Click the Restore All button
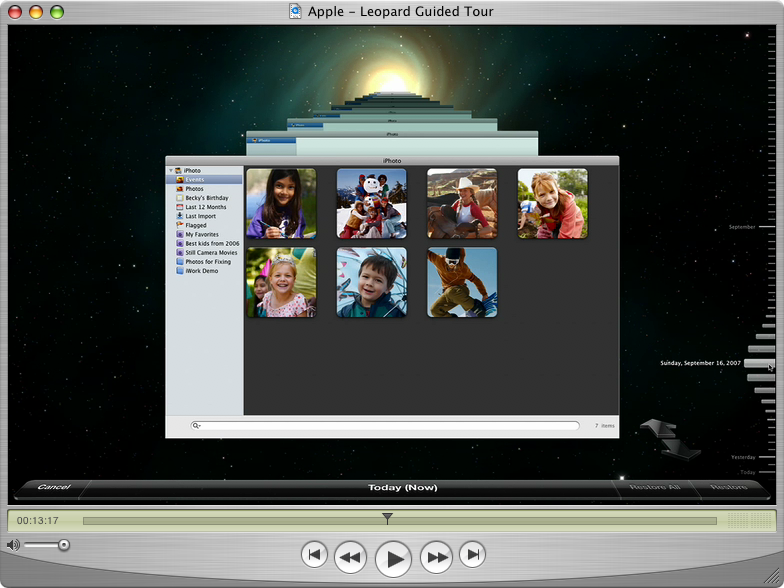Image resolution: width=784 pixels, height=588 pixels. [x=654, y=487]
